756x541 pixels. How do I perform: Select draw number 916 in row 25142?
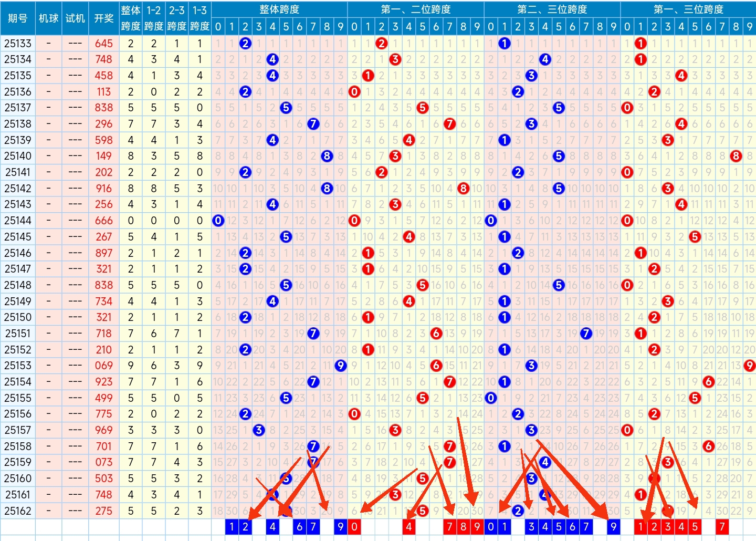coord(104,189)
